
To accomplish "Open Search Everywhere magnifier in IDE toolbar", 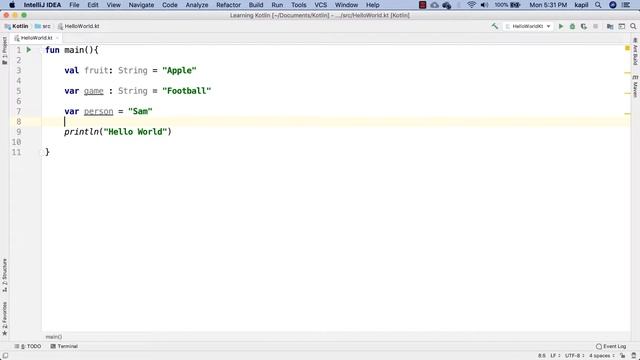I will point(633,26).
